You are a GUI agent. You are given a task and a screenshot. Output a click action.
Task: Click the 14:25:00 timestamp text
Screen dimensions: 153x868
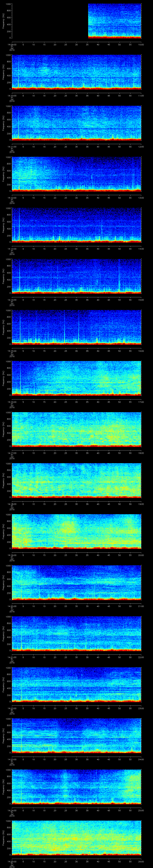pyautogui.click(x=12, y=861)
